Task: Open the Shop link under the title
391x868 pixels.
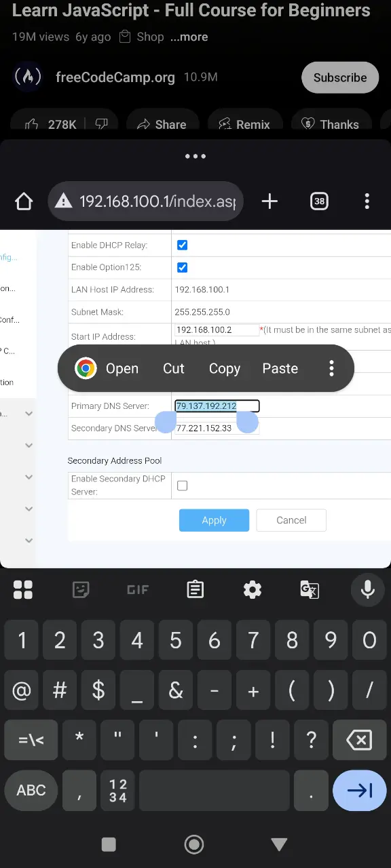Action: 142,37
